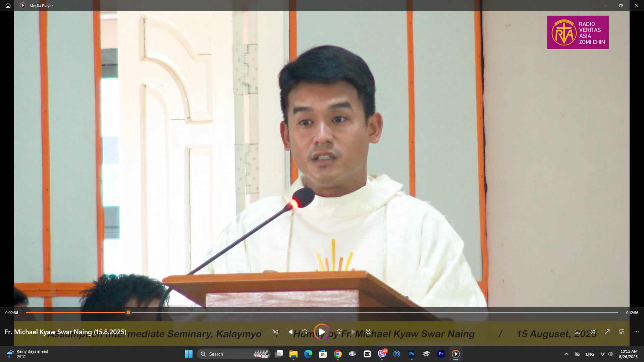The height and width of the screenshot is (362, 644).
Task: Advance to the next track
Action: [354, 332]
